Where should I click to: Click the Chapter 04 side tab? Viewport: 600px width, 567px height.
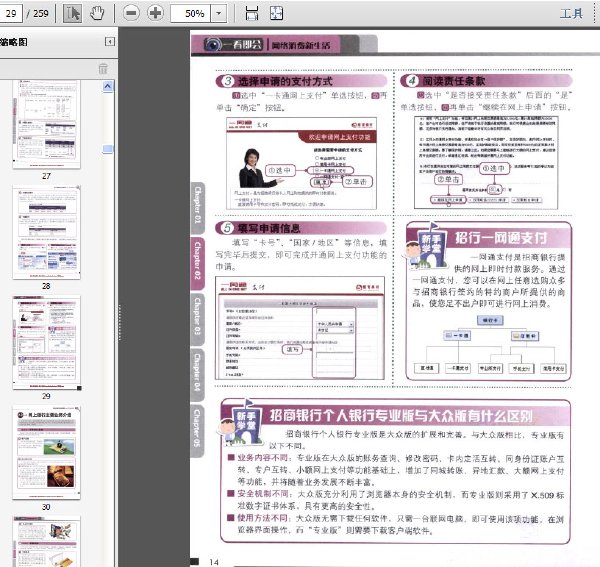click(x=197, y=375)
